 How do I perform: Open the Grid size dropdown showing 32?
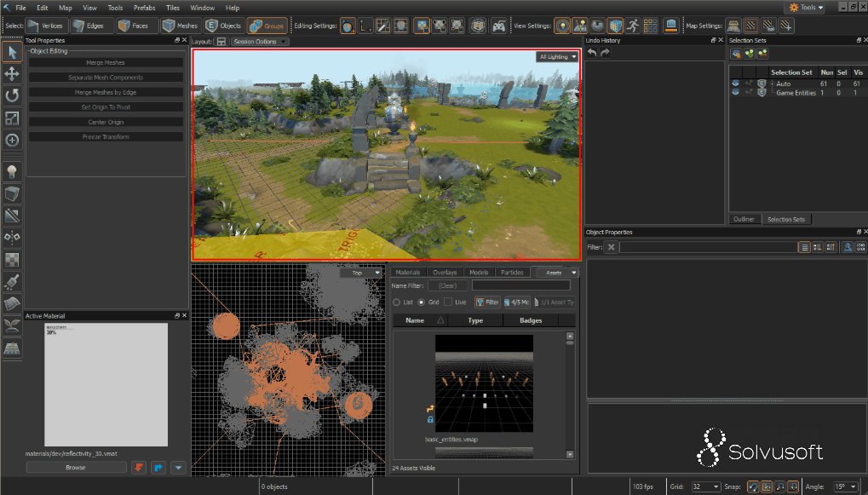coord(705,486)
